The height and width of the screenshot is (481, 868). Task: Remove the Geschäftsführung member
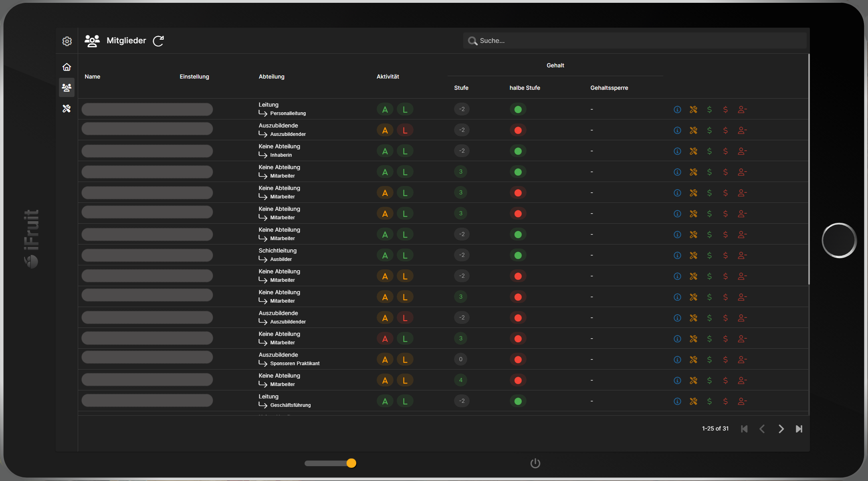point(742,401)
